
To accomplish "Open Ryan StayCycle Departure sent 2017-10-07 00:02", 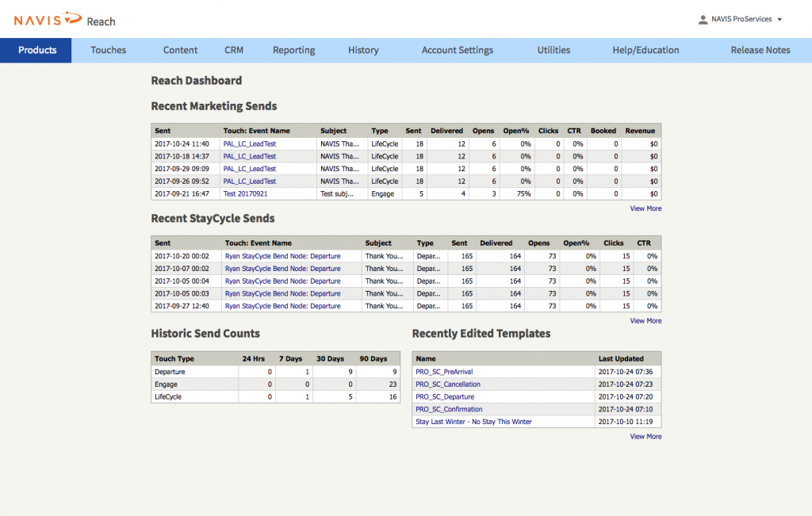I will click(283, 269).
